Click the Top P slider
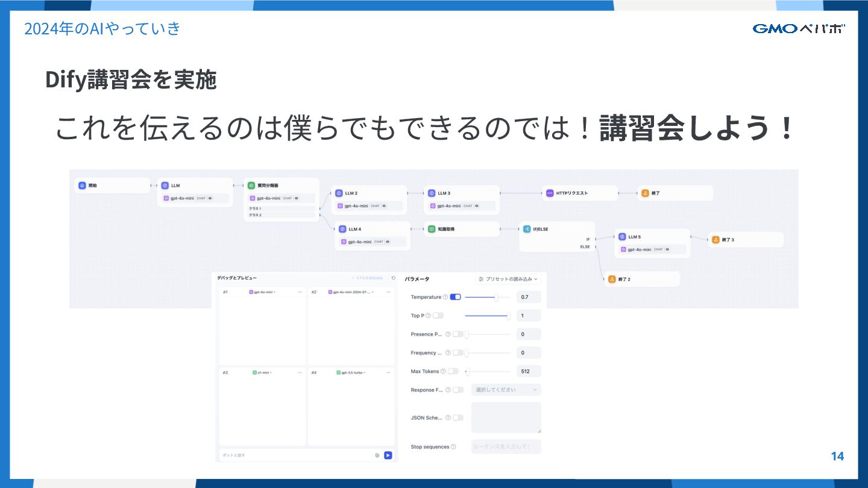This screenshot has width=868, height=488. pyautogui.click(x=488, y=316)
